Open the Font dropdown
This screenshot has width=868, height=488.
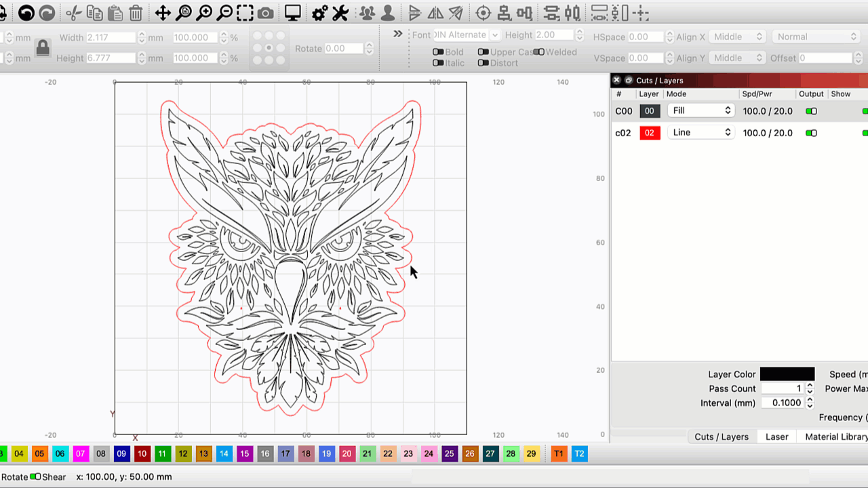coord(495,35)
